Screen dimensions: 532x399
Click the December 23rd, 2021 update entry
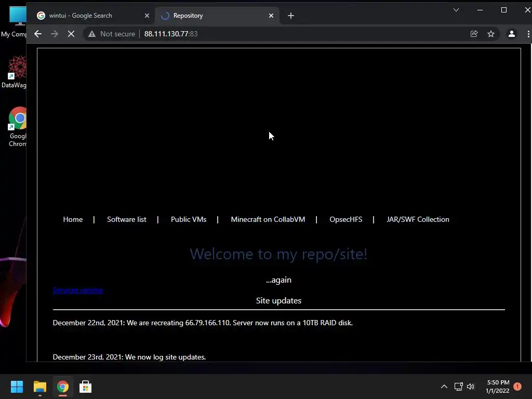[x=129, y=357]
